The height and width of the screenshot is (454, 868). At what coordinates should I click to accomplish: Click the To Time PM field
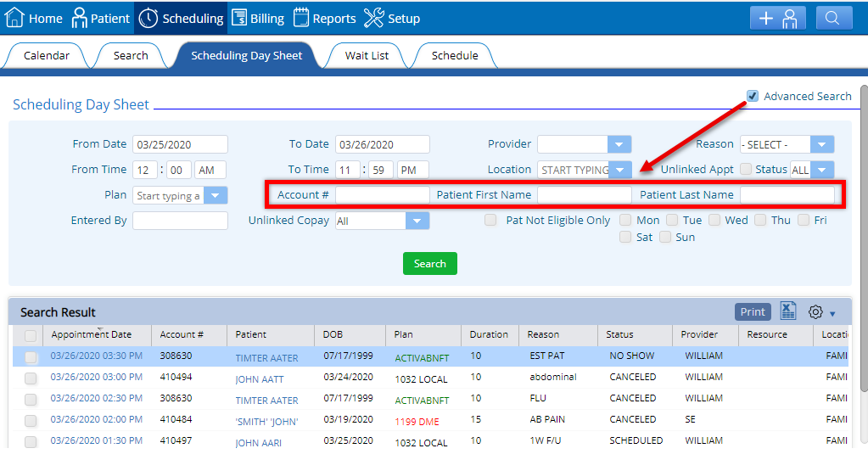tap(412, 170)
